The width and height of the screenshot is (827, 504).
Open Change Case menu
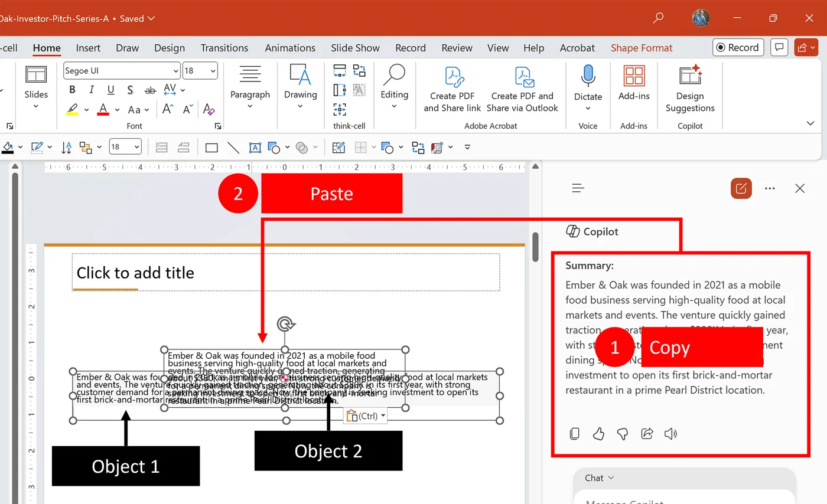(138, 110)
